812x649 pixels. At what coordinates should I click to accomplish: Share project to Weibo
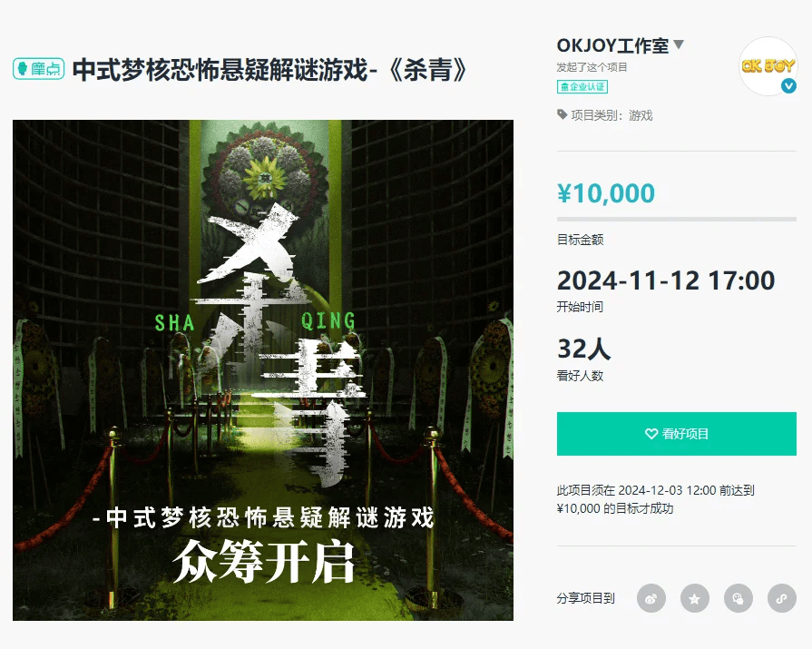[651, 598]
